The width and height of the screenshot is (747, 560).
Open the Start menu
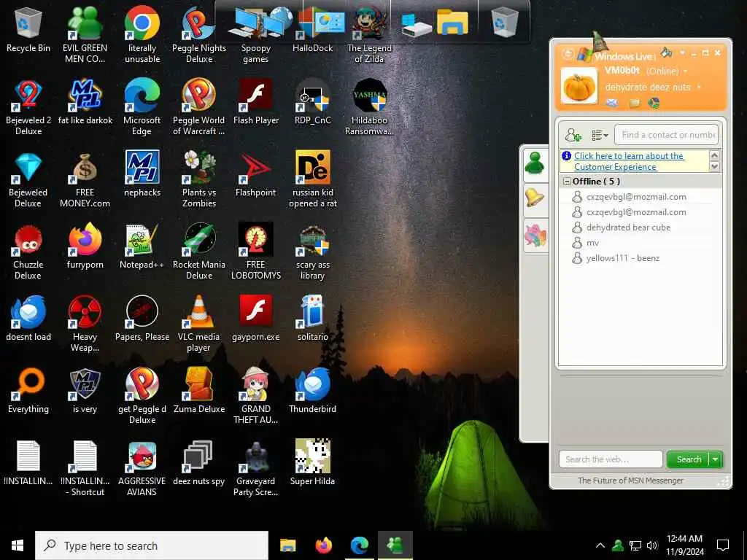[x=18, y=545]
